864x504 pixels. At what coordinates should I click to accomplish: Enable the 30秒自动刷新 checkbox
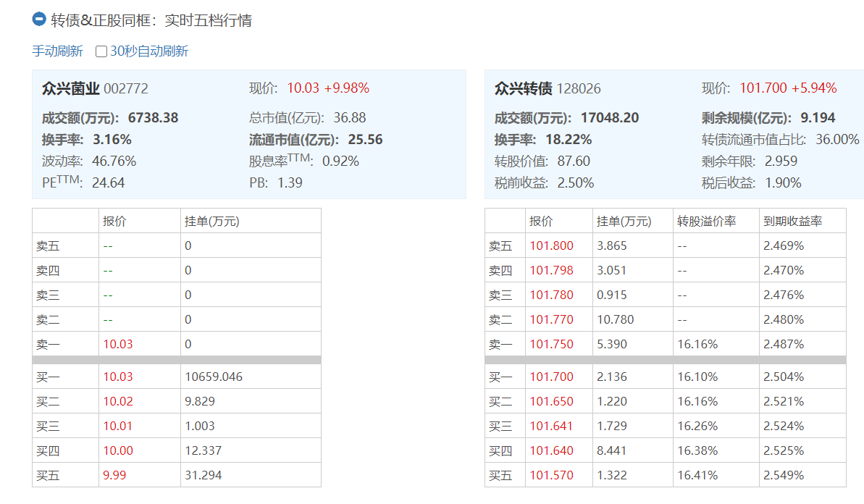click(101, 51)
